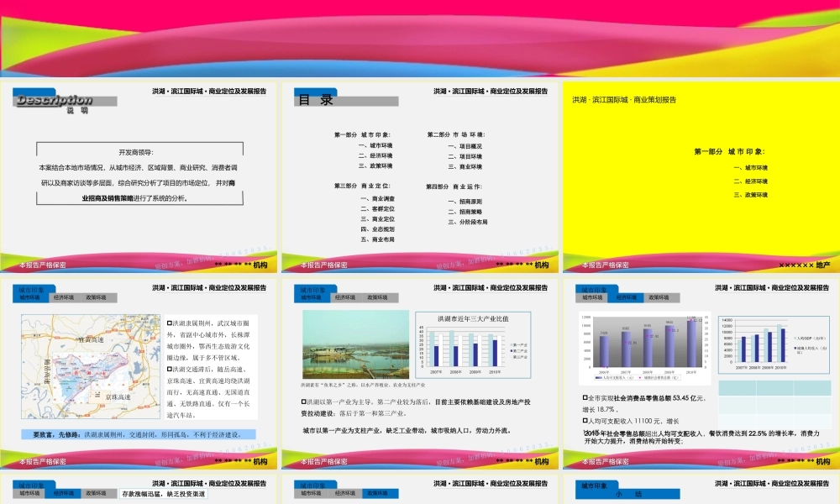Click the lake photo on the industry slide
The image size is (840, 504).
tap(355, 344)
